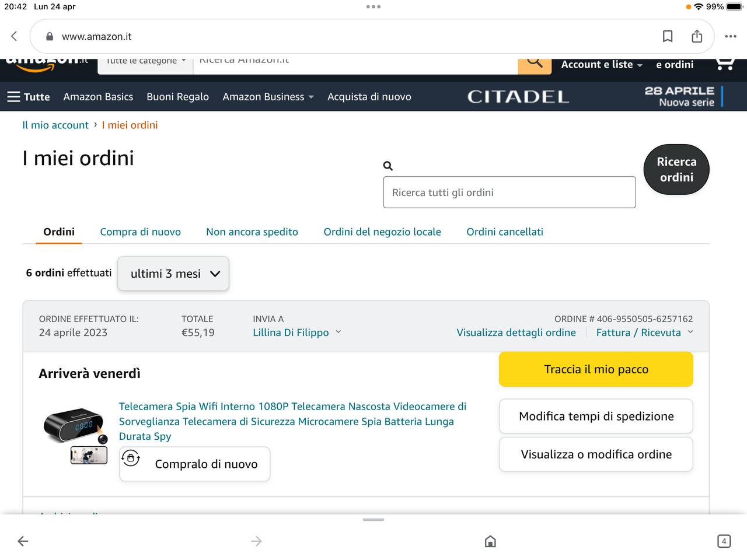This screenshot has height=560, width=747.
Task: Bookmark this page with the bookmark icon
Action: coord(668,36)
